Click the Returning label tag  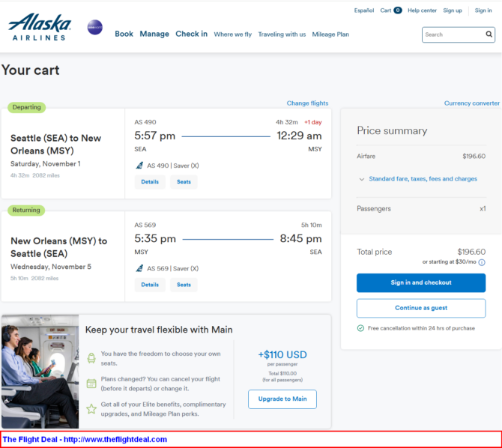[26, 210]
